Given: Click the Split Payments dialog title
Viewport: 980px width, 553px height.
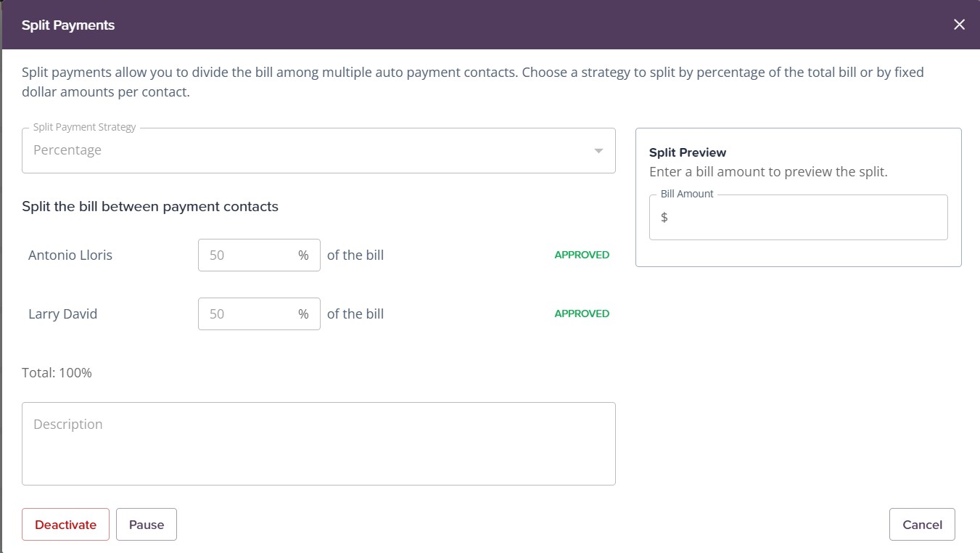Looking at the screenshot, I should (68, 25).
